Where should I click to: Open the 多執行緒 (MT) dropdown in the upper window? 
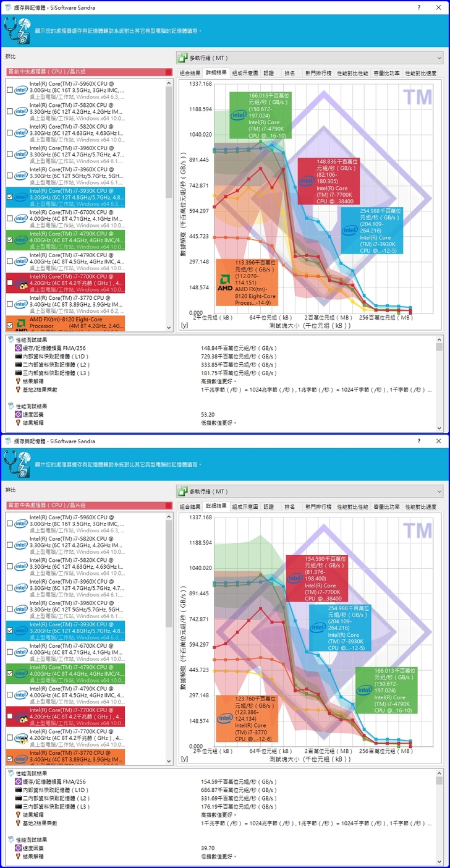coord(310,57)
